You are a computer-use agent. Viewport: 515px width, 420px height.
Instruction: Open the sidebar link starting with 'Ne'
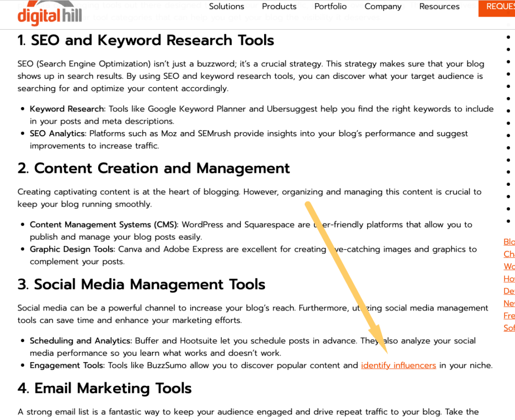tap(509, 303)
